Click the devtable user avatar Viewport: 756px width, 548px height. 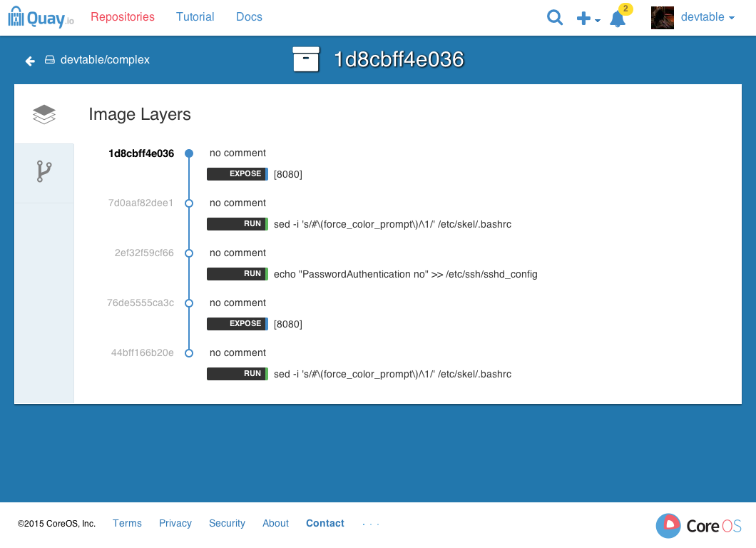click(663, 18)
